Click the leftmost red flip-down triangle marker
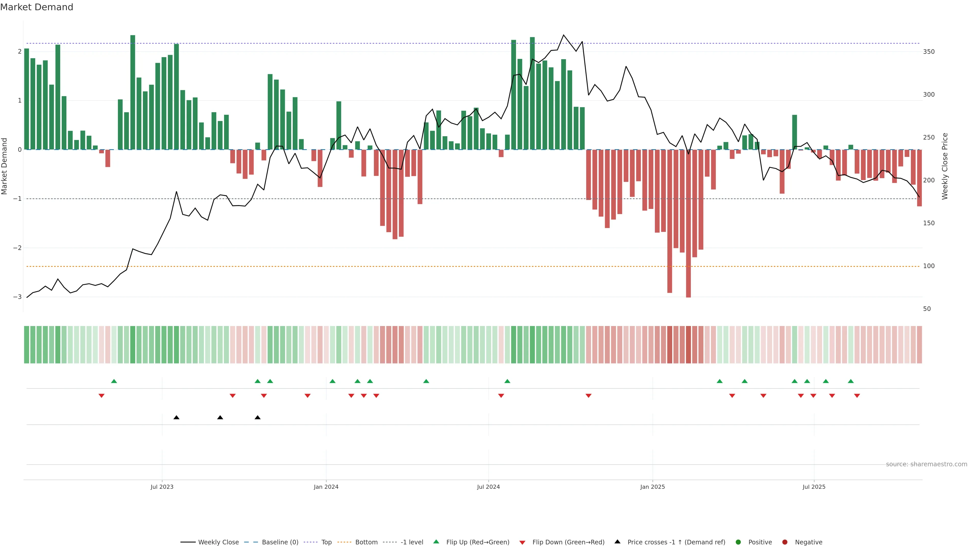The width and height of the screenshot is (980, 551). [x=102, y=396]
